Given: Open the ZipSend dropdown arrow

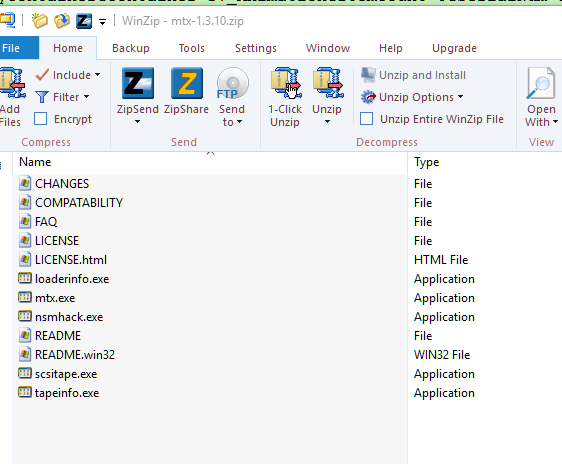Looking at the screenshot, I should pyautogui.click(x=137, y=122).
